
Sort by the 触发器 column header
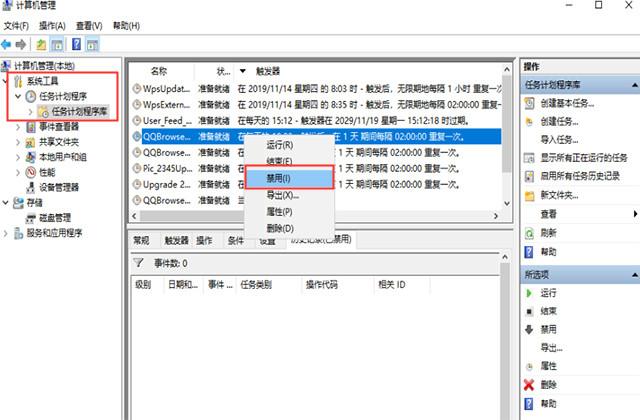point(268,71)
